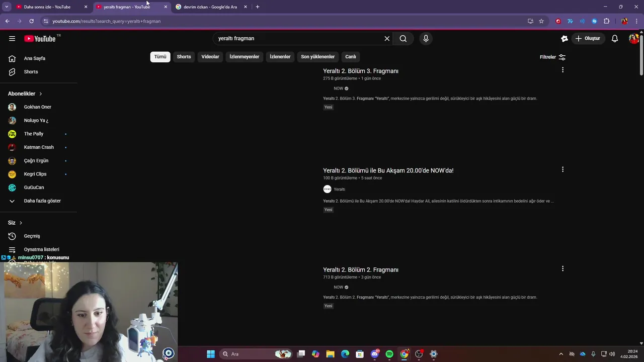Select the Videolar filter chip
This screenshot has width=644, height=362.
click(210, 57)
